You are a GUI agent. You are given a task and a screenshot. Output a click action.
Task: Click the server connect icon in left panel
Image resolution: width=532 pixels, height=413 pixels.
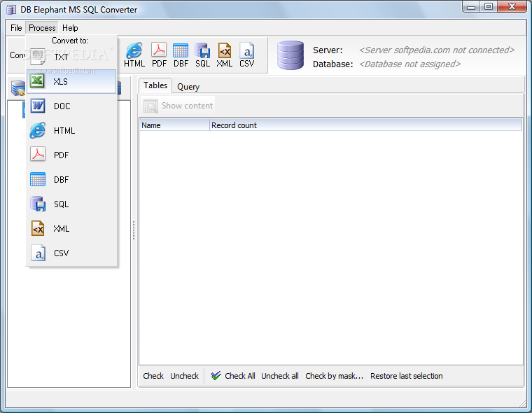coord(17,88)
